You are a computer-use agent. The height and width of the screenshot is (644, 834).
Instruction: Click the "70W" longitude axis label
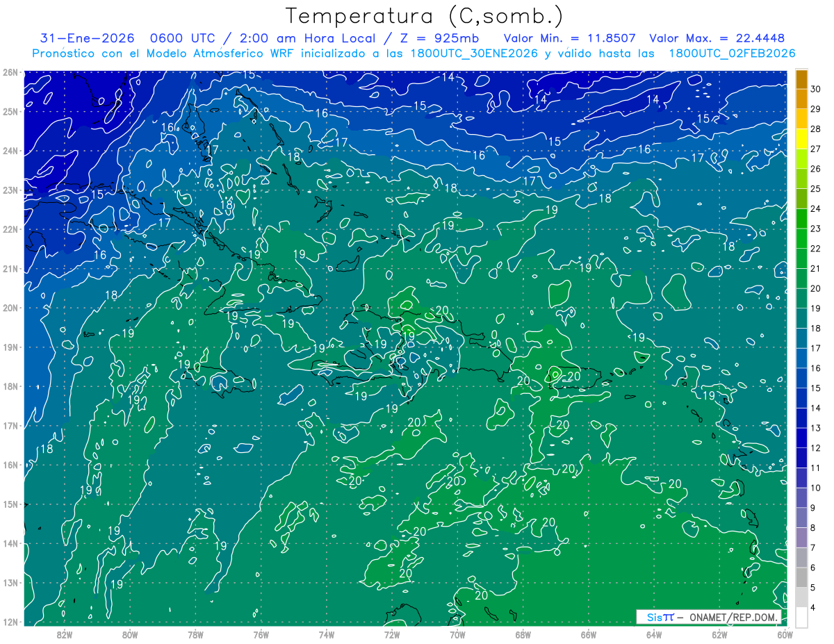click(457, 634)
